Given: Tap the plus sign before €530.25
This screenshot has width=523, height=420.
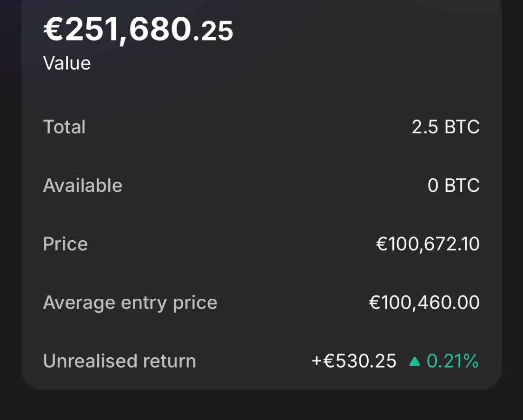Looking at the screenshot, I should (x=317, y=361).
